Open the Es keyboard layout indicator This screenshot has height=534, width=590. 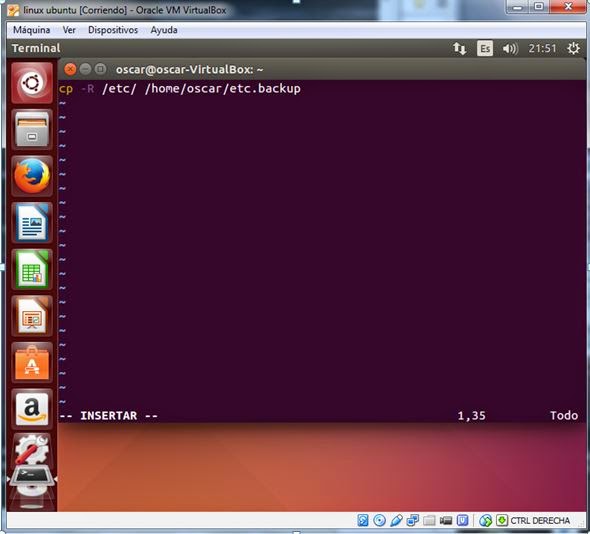coord(485,49)
